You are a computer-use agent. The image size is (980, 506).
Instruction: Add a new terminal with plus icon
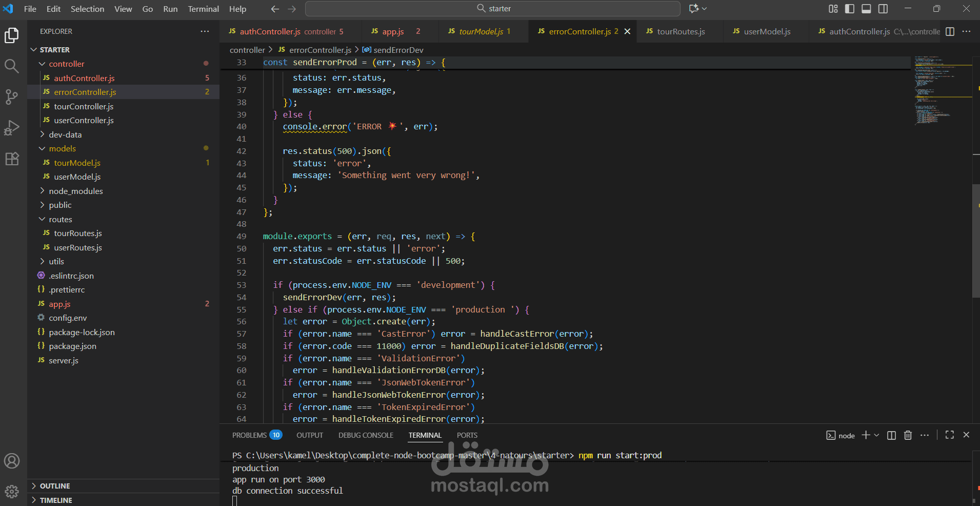pyautogui.click(x=866, y=435)
